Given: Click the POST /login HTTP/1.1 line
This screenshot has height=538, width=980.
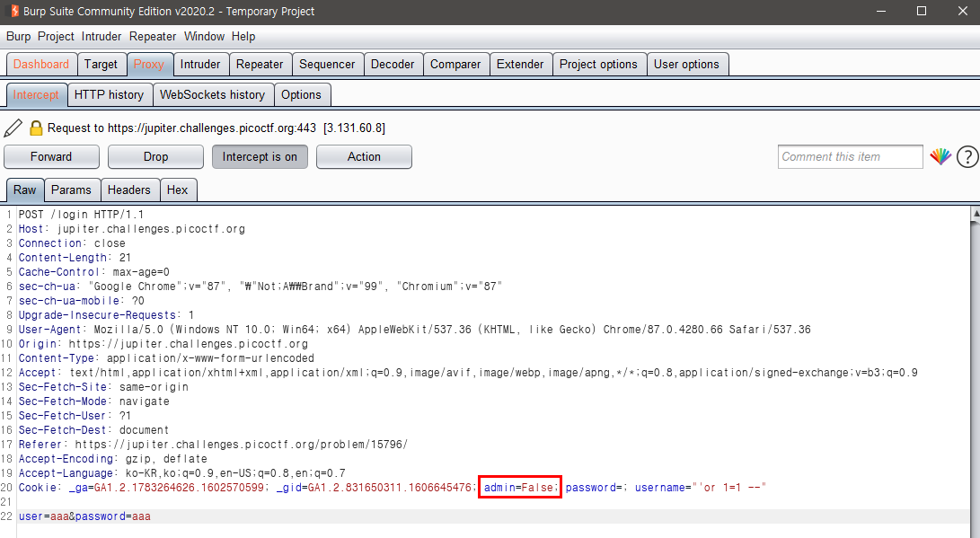Looking at the screenshot, I should click(x=81, y=215).
